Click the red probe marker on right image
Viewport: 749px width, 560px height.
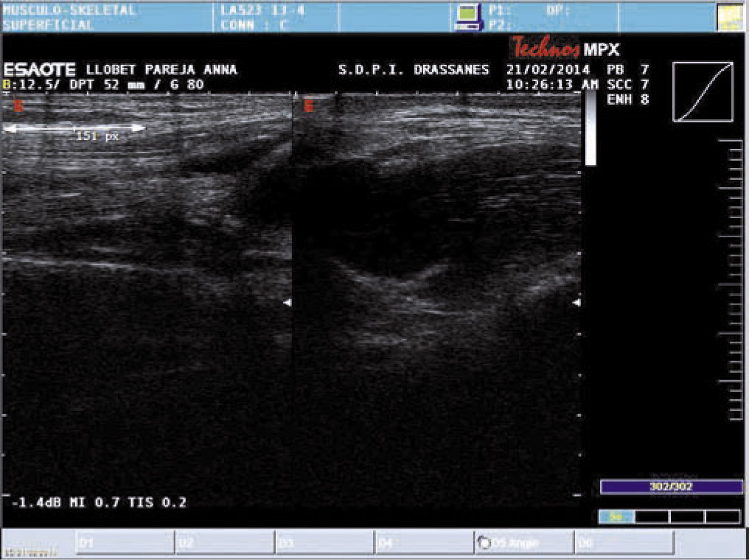pos(308,106)
